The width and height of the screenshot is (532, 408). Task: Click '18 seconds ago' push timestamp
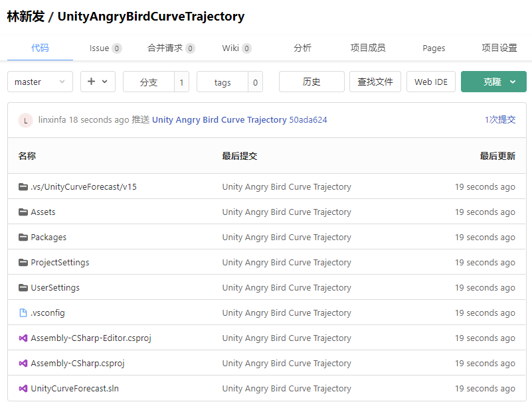point(99,119)
